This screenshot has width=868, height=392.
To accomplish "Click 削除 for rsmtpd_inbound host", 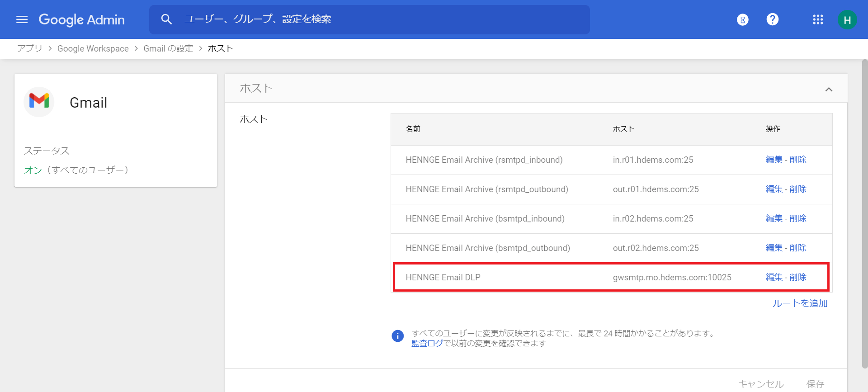I will pos(798,160).
